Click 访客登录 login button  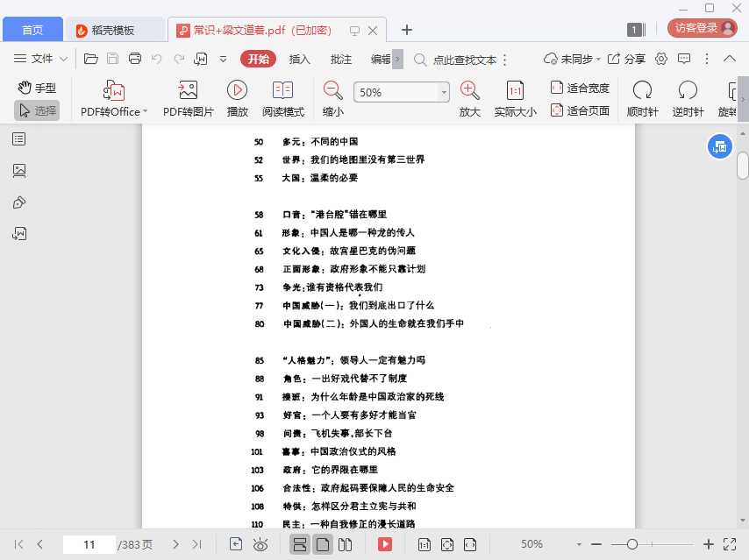point(703,28)
